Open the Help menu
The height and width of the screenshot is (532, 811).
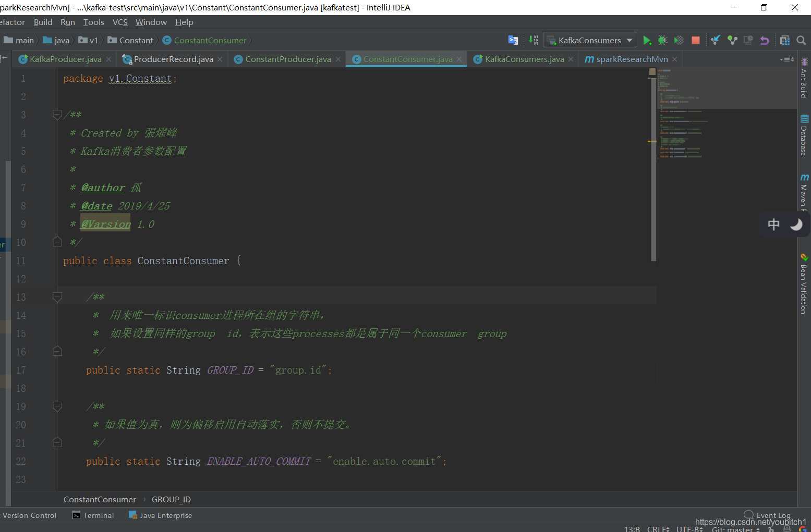184,22
